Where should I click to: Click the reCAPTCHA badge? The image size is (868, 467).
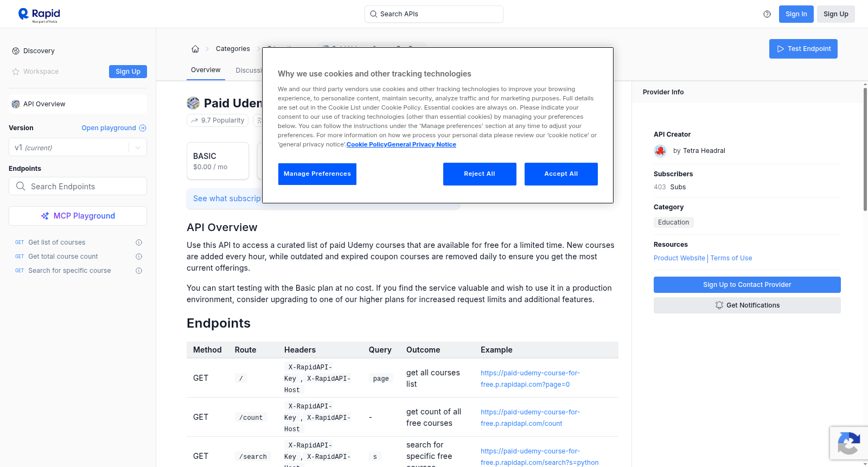848,443
